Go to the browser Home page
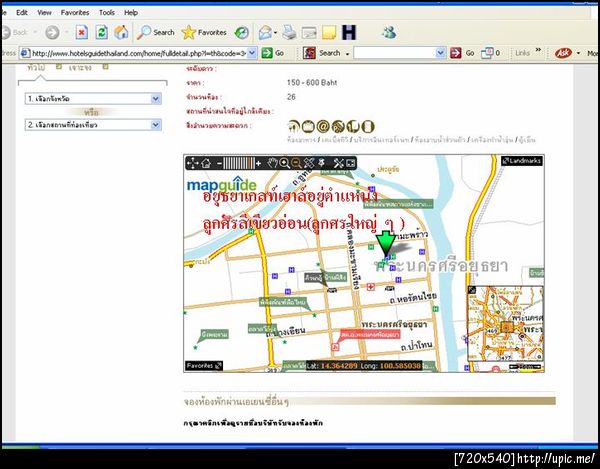Viewport: 600px width, 469px height. (121, 33)
